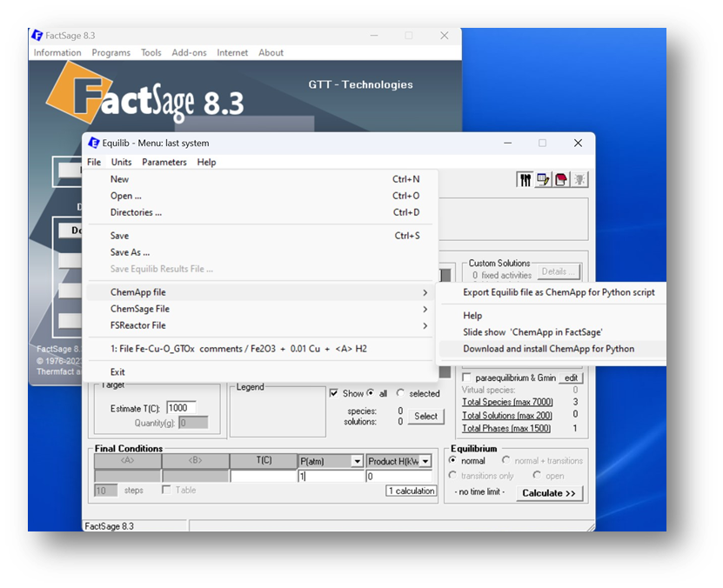This screenshot has width=723, height=588.
Task: Select Export Equilib file as ChemApp for Python script
Action: [x=552, y=292]
